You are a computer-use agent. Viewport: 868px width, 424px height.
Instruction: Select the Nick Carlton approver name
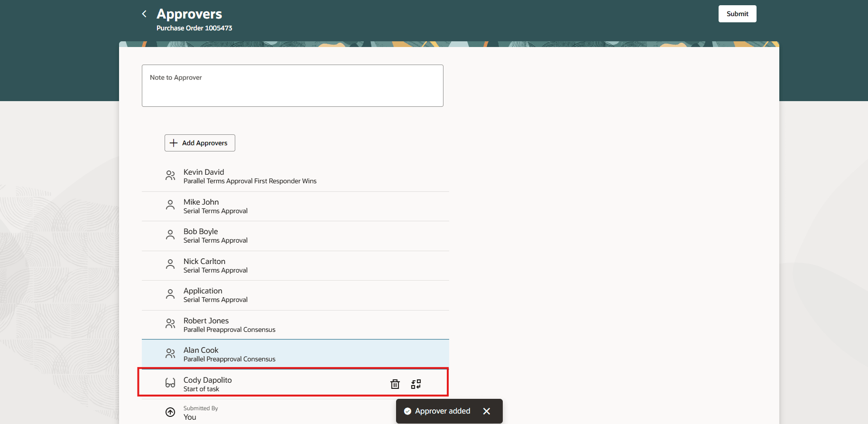[204, 261]
